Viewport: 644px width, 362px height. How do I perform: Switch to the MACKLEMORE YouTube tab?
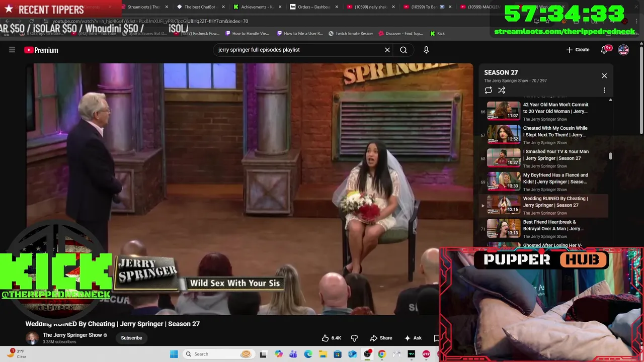tap(480, 7)
